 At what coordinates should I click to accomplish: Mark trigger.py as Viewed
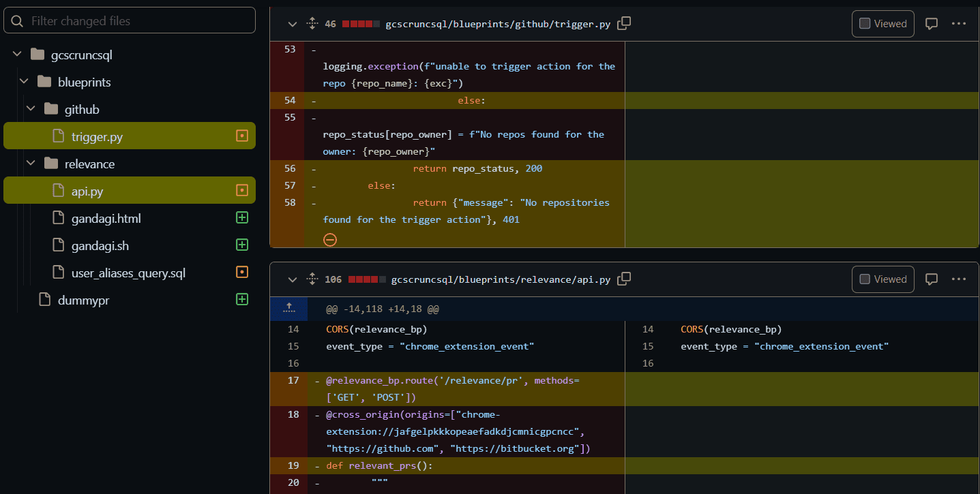click(882, 22)
